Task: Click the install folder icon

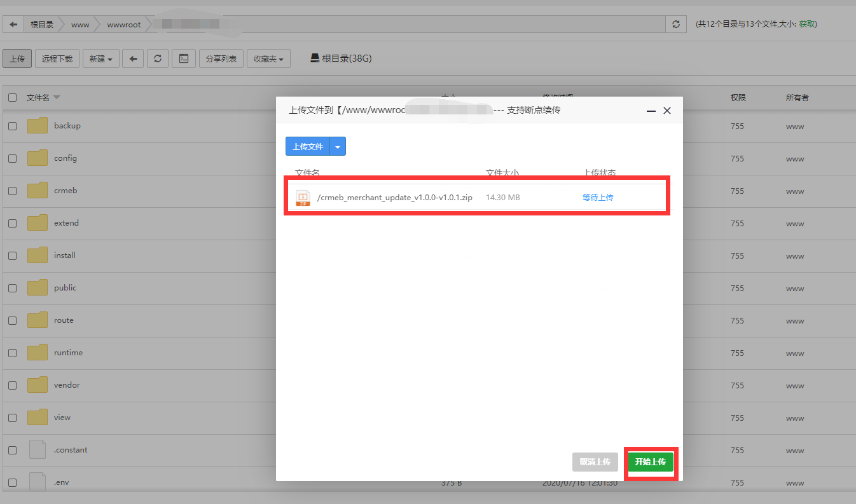Action: [38, 255]
